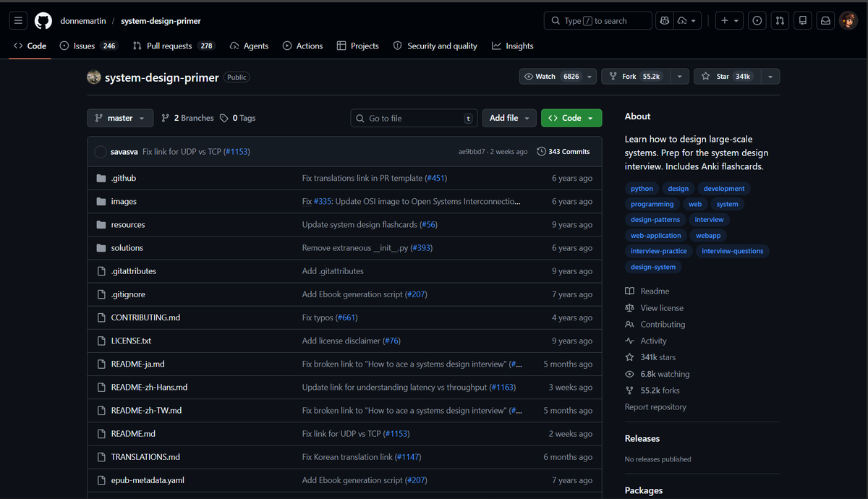Click the resources folder icon

click(x=101, y=225)
